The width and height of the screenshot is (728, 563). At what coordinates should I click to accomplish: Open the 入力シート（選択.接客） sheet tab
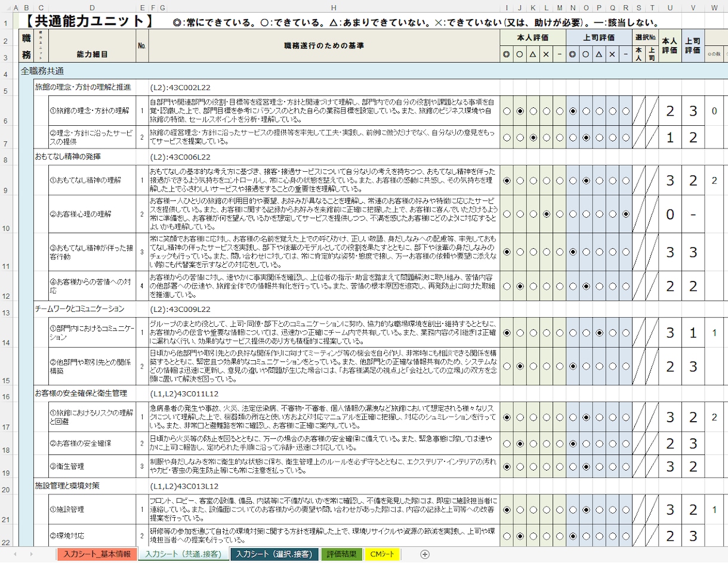point(274,555)
